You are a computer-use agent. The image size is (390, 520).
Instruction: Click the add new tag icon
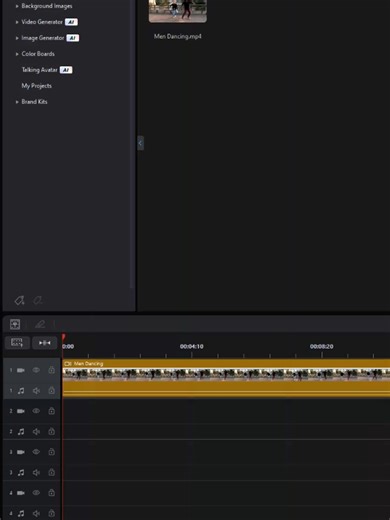pyautogui.click(x=19, y=300)
